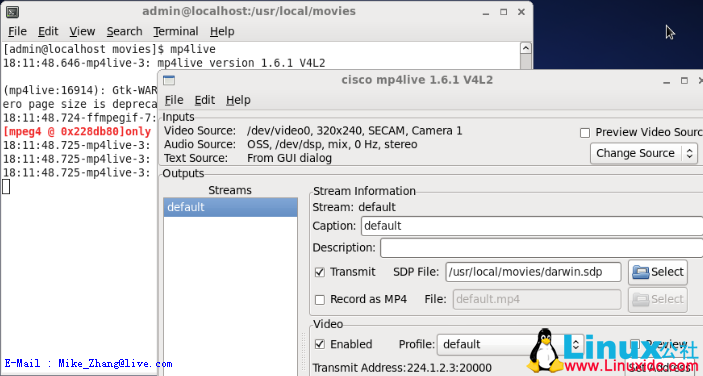Maximize the terminal window
This screenshot has height=376, width=703.
coord(503,12)
